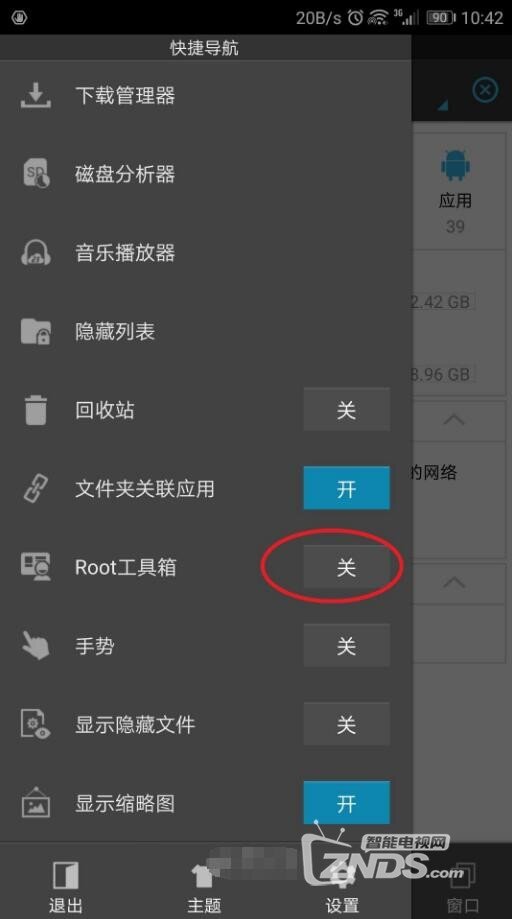Tap the 退出 exit button
This screenshot has width=512, height=919.
(65, 886)
